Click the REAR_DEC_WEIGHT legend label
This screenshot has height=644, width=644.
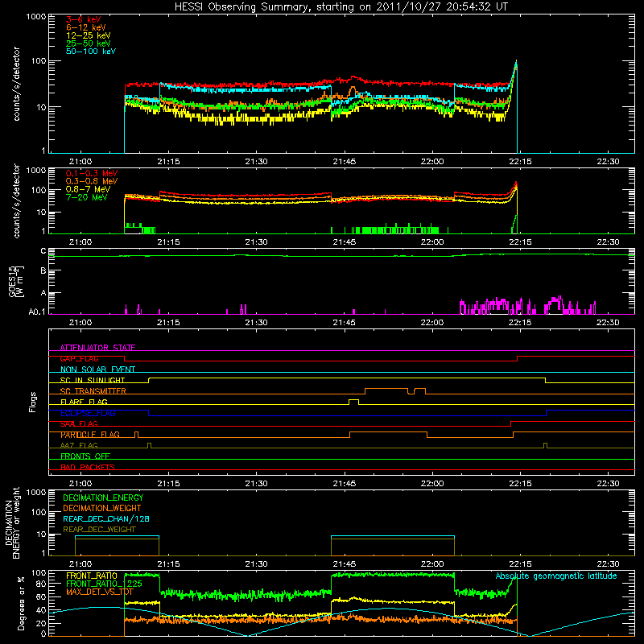[x=99, y=530]
